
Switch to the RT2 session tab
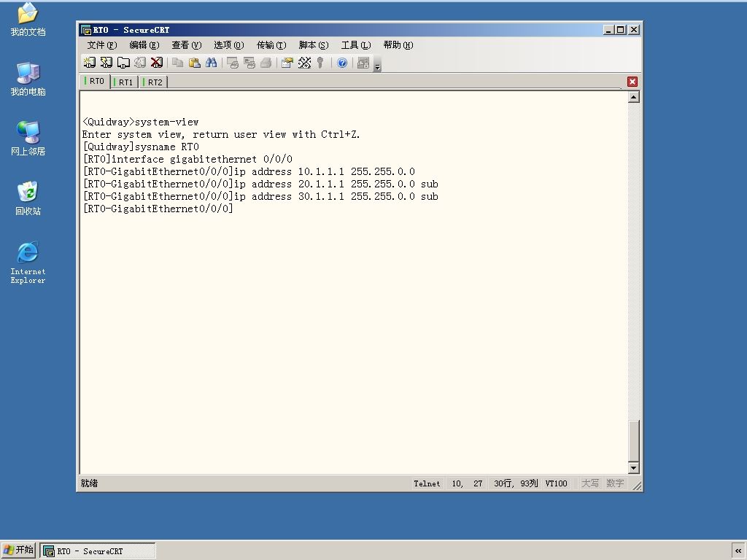coord(153,82)
